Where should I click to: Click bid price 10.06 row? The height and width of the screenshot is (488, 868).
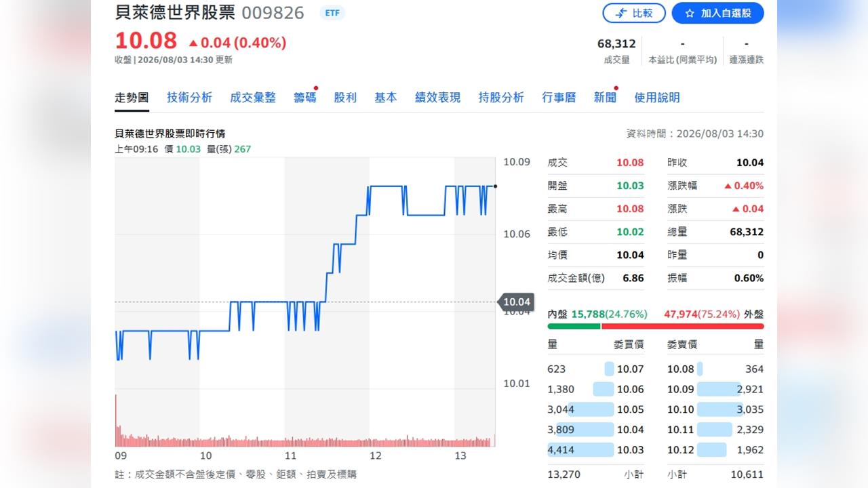pyautogui.click(x=595, y=389)
